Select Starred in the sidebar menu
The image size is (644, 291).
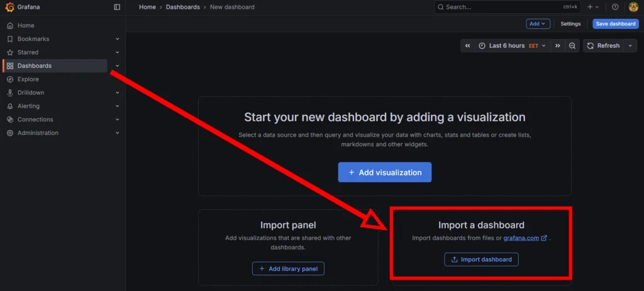click(28, 52)
